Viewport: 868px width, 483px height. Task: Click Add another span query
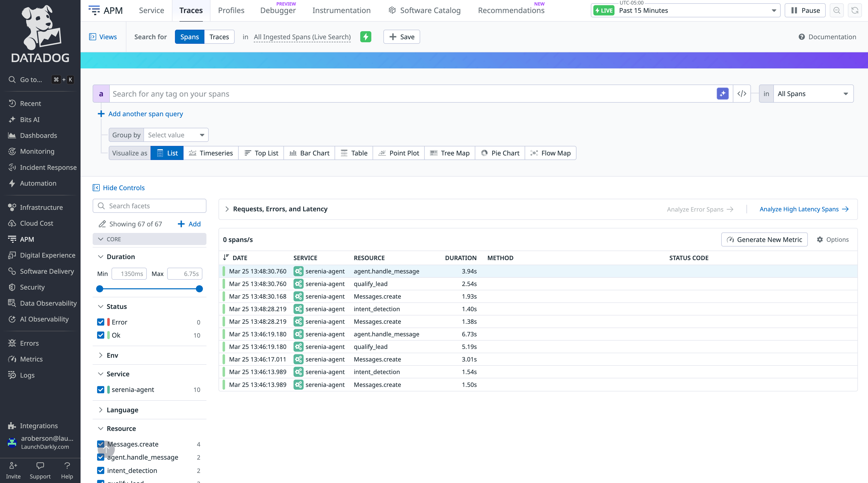[140, 114]
